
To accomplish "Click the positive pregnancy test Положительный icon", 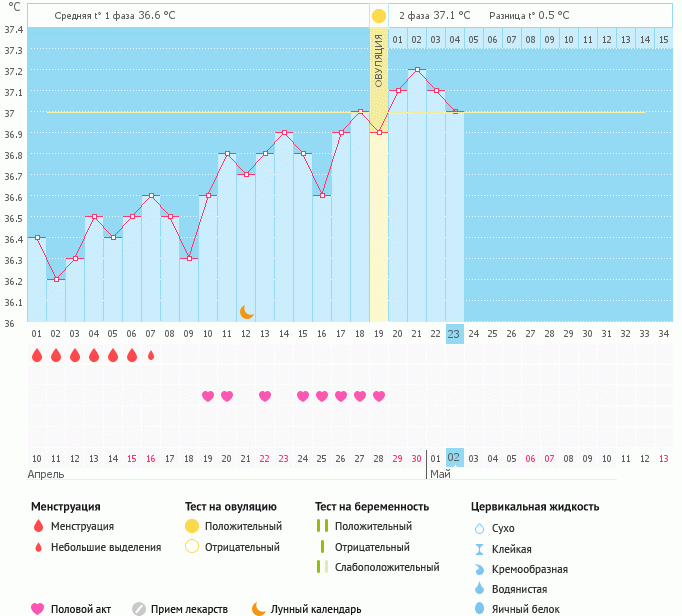I will [321, 526].
